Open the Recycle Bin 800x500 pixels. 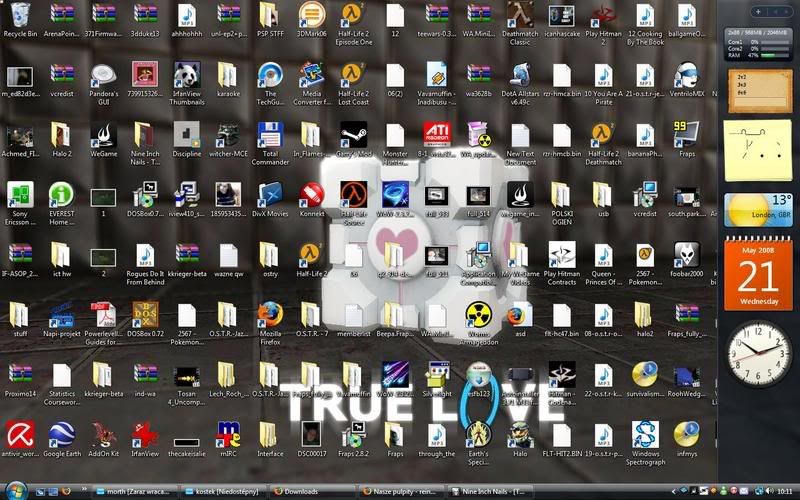point(20,15)
